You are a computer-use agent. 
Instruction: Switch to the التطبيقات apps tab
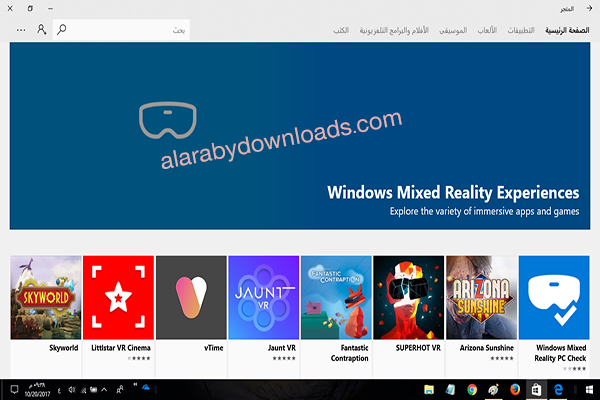coord(521,30)
